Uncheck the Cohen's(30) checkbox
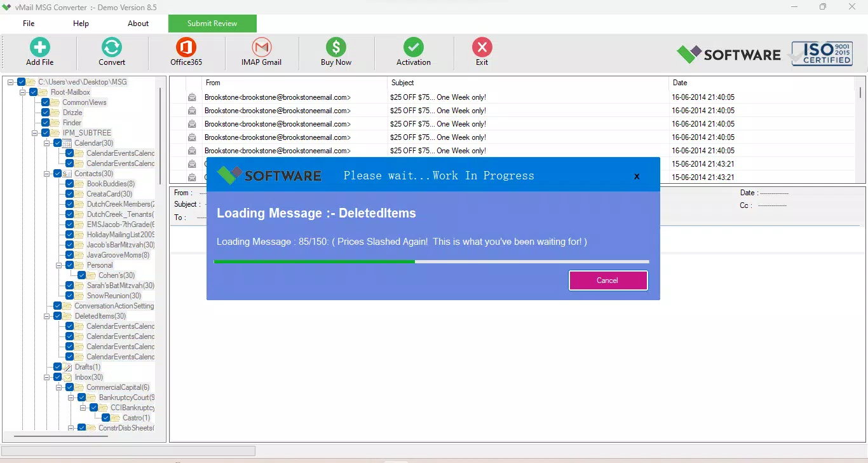Image resolution: width=868 pixels, height=463 pixels. tap(82, 275)
